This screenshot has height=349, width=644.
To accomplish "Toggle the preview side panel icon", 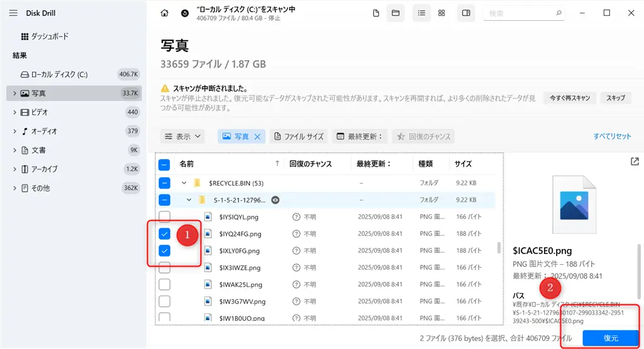I will tap(466, 13).
